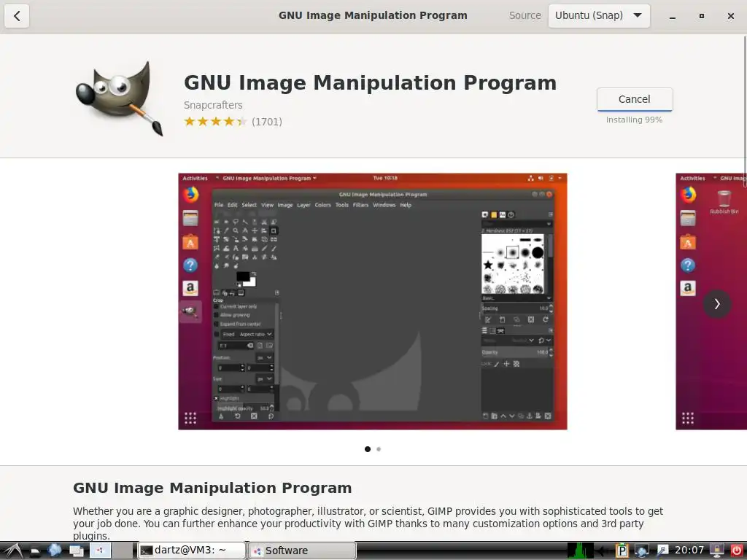Click the window title in the header bar

373,16
